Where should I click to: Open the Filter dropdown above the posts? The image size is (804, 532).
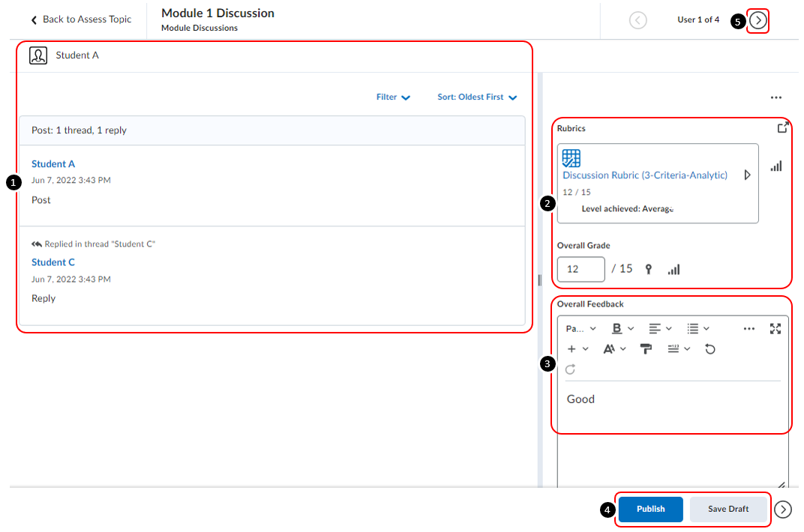click(x=393, y=97)
